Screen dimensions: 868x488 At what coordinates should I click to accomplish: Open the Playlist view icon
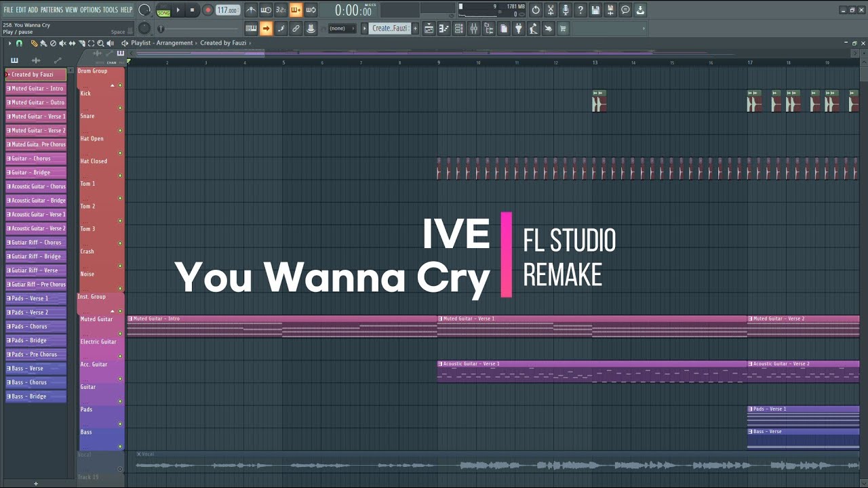(x=429, y=28)
